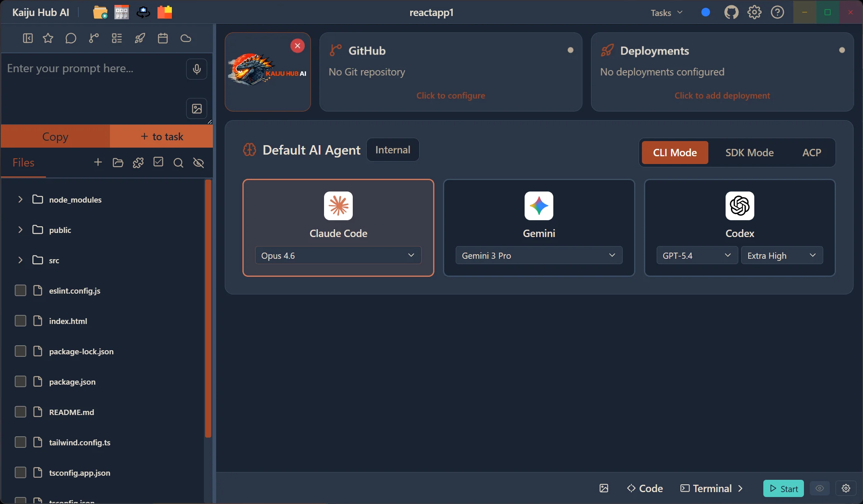Toggle the preview eye button in bottom bar

click(820, 488)
